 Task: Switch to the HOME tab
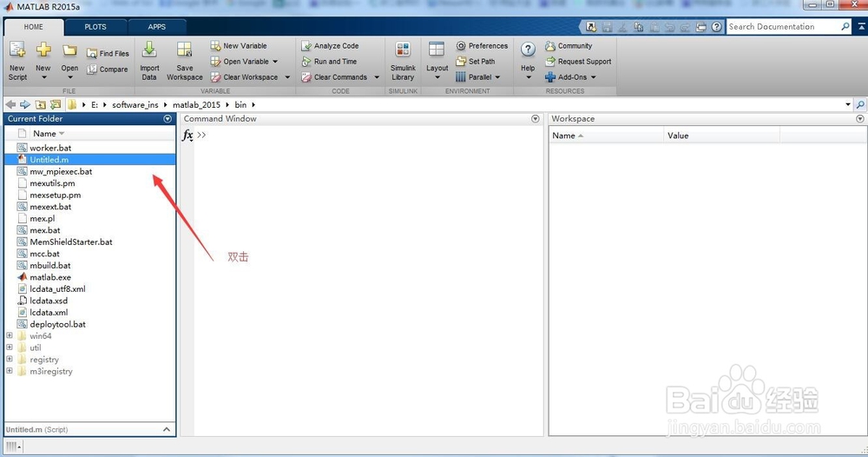click(33, 27)
